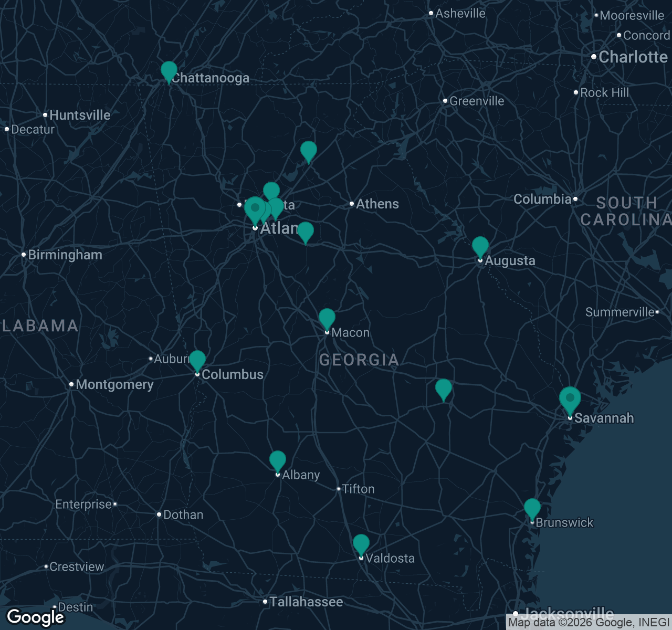
Task: Click the Charlotte city label
Action: pyautogui.click(x=633, y=57)
